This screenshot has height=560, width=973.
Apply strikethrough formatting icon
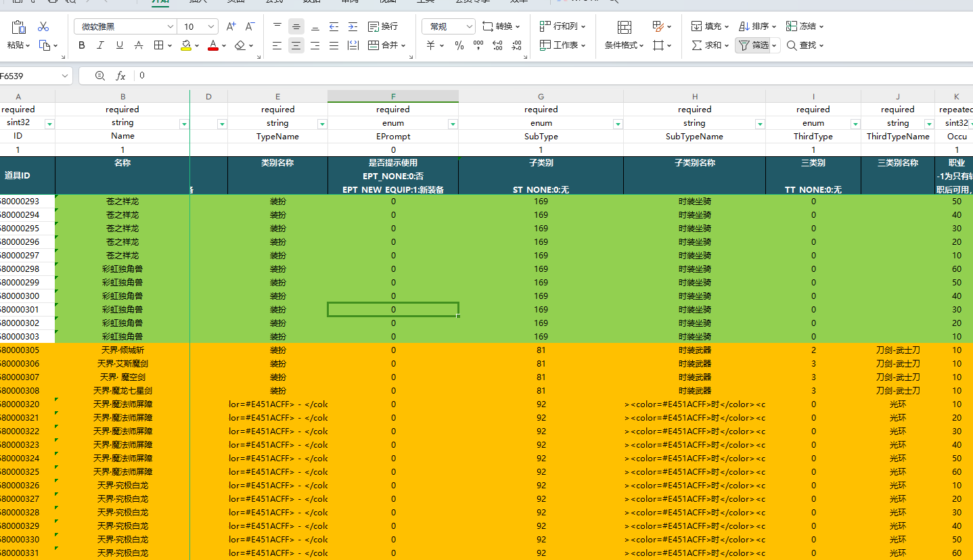(139, 45)
